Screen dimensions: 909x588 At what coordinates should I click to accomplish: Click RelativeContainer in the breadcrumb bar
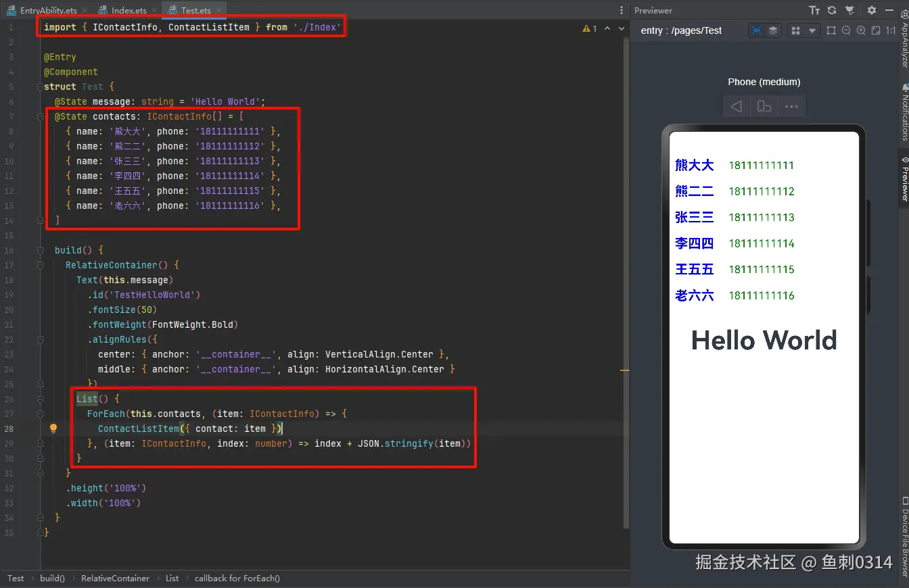click(115, 579)
